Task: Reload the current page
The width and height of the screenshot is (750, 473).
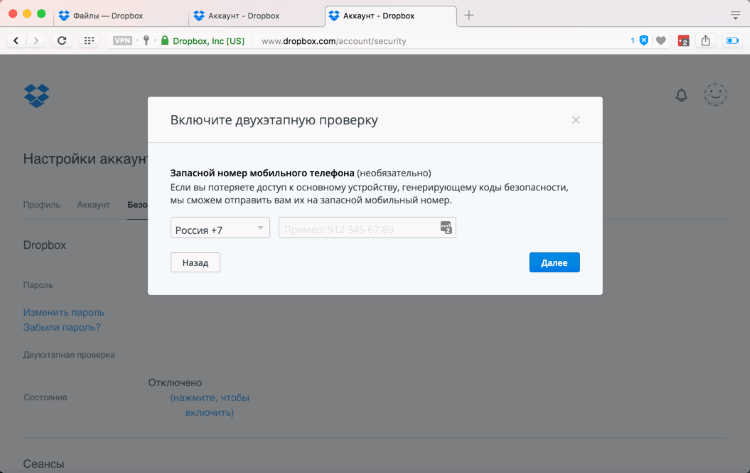Action: tap(62, 40)
